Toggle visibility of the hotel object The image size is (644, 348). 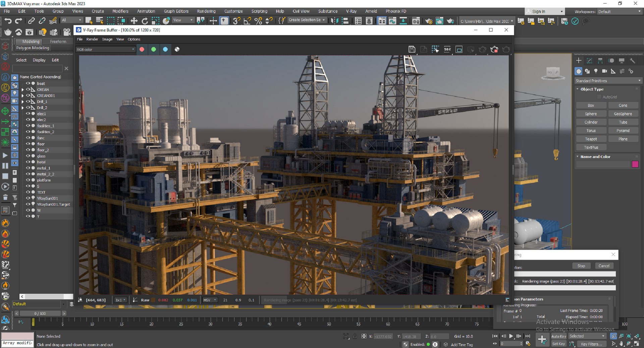coord(28,162)
